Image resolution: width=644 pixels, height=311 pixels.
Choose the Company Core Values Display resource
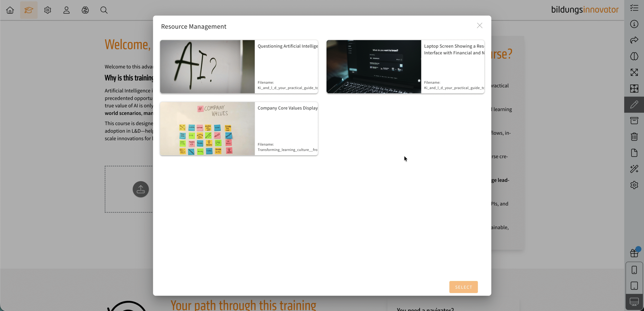pos(239,129)
